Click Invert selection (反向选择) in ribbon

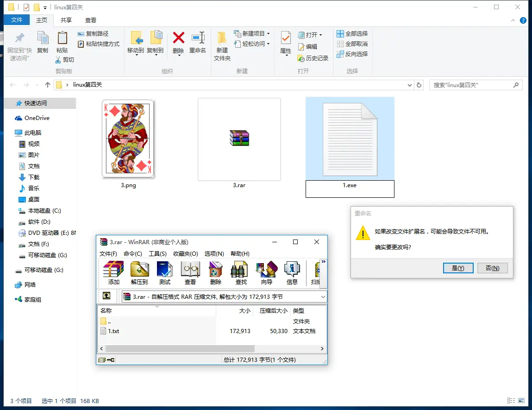352,54
